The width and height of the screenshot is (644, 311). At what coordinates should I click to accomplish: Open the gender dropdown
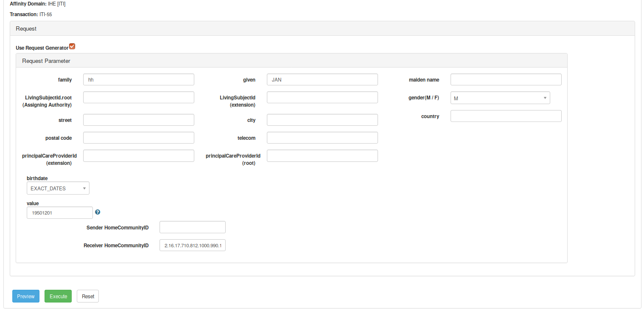500,98
